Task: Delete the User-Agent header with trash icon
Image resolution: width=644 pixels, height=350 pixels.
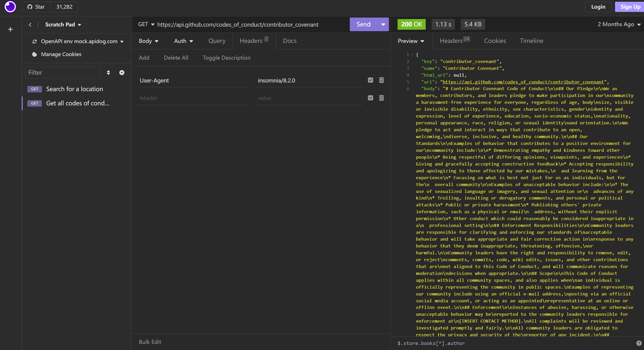Action: coord(382,80)
